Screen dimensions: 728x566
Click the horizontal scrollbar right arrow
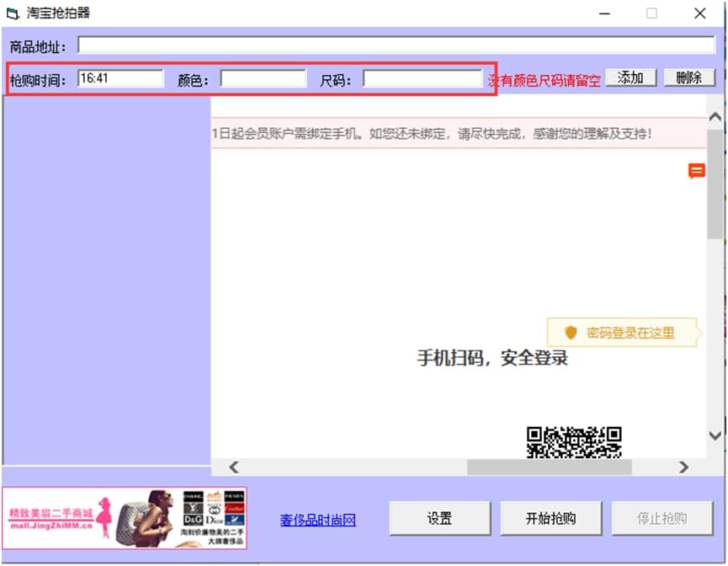[x=683, y=467]
